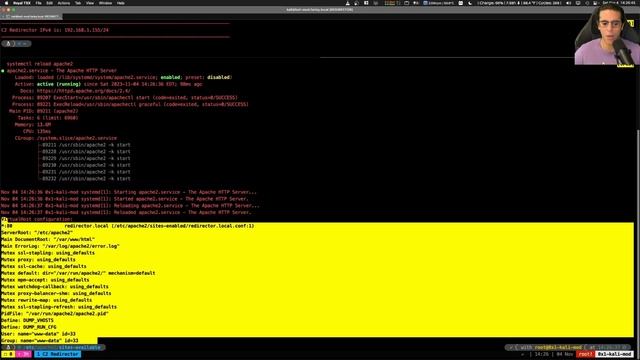This screenshot has height=360, width=640.
Task: Click the 'ServerRoot: "/etc/apache2"' line
Action: [x=37, y=233]
